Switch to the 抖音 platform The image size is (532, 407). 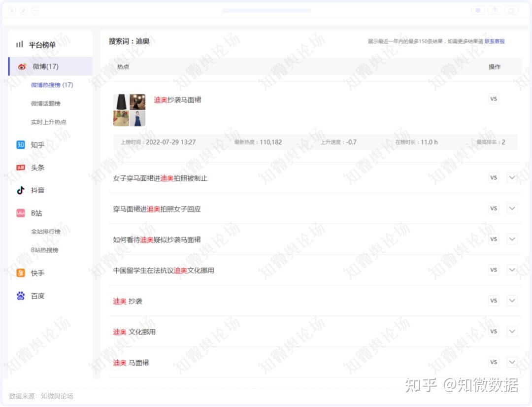pyautogui.click(x=37, y=190)
